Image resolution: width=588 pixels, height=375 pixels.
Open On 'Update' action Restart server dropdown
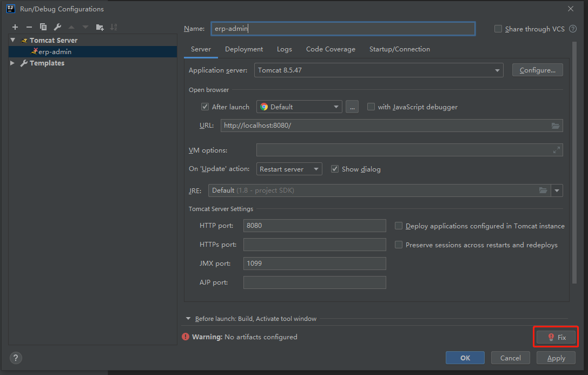[289, 169]
